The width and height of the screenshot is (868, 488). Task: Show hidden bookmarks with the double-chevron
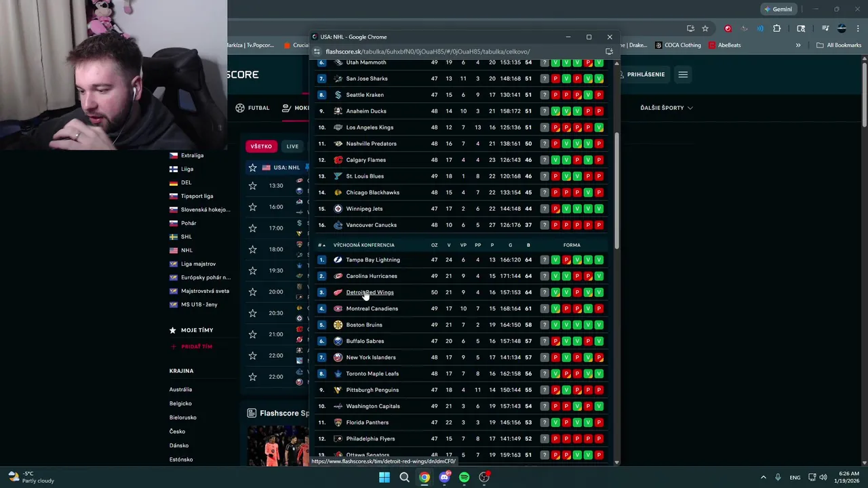[798, 45]
